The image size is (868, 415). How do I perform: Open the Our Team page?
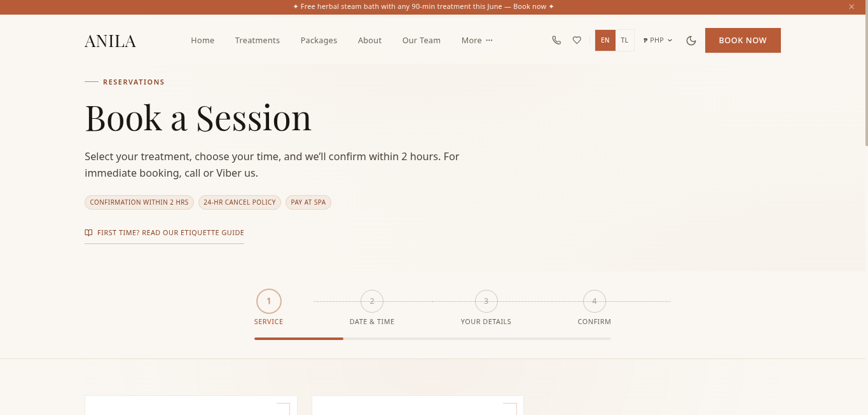pos(422,40)
